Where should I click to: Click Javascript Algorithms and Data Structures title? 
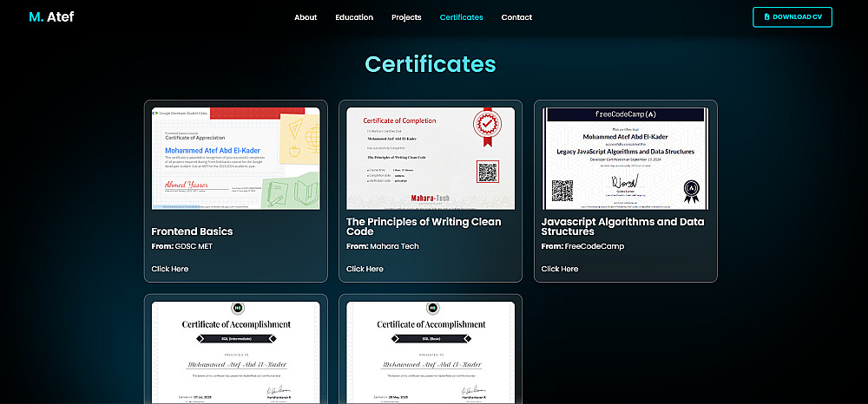point(622,226)
